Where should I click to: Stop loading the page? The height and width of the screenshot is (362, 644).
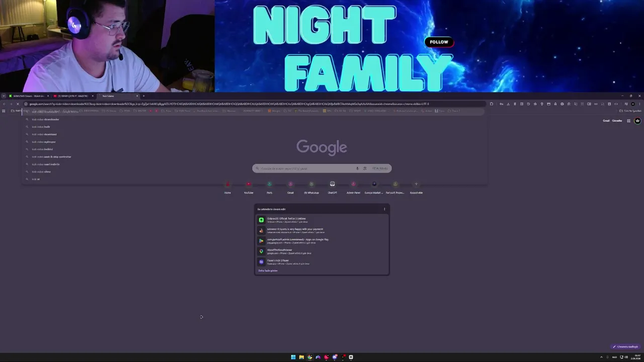pyautogui.click(x=18, y=104)
